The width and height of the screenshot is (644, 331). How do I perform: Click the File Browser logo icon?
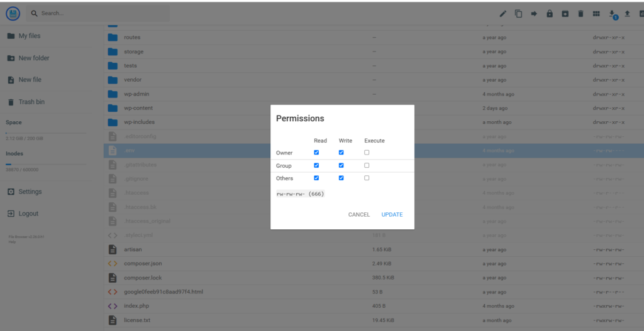[13, 14]
